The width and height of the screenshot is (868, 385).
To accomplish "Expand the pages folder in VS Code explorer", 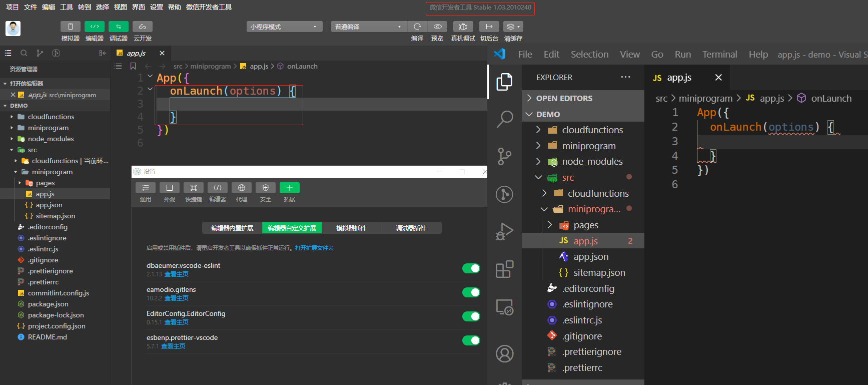I will [550, 225].
